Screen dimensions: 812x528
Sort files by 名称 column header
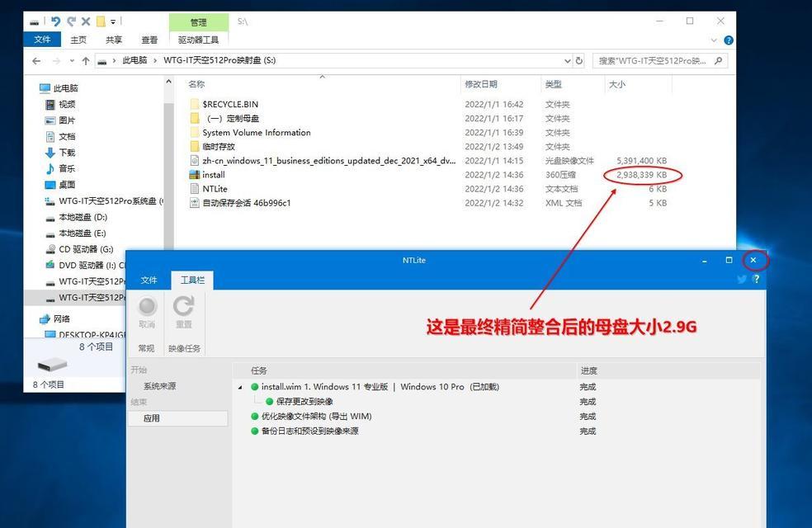(x=196, y=84)
